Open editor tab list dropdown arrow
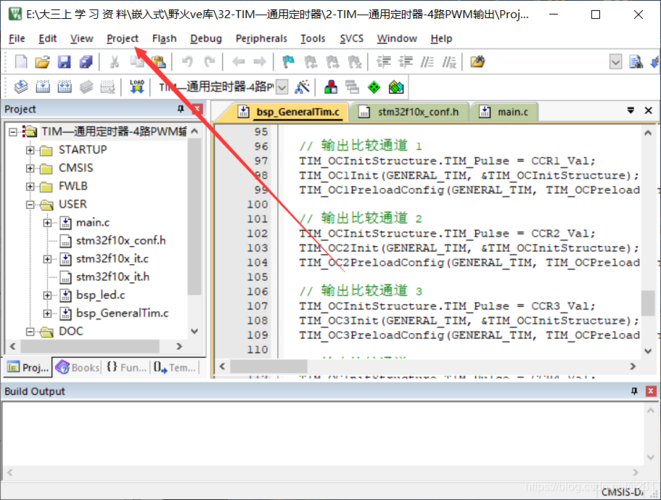Screen dimensions: 661x500 coord(631,110)
